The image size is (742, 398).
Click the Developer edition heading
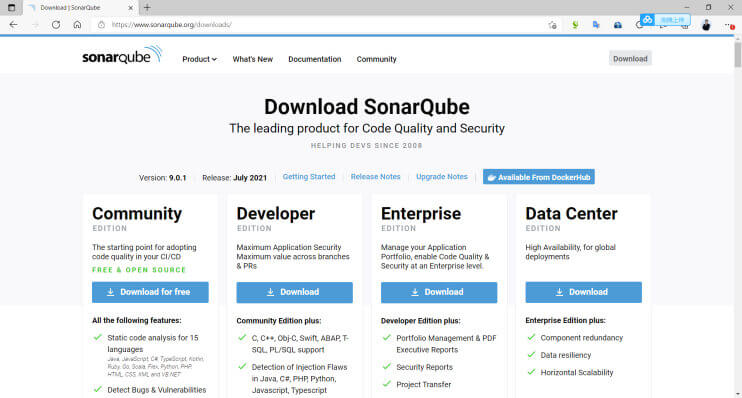click(x=275, y=214)
